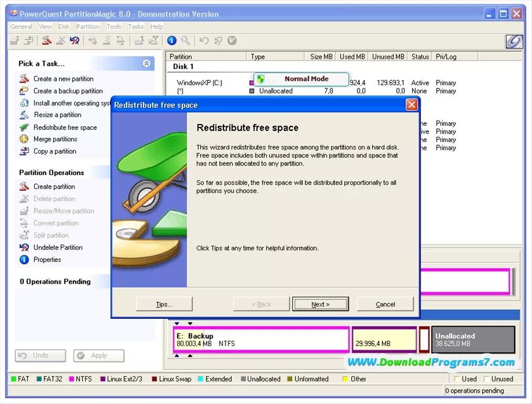This screenshot has height=404, width=532.
Task: Click Create partition icon under Partition Operations
Action: coord(24,186)
